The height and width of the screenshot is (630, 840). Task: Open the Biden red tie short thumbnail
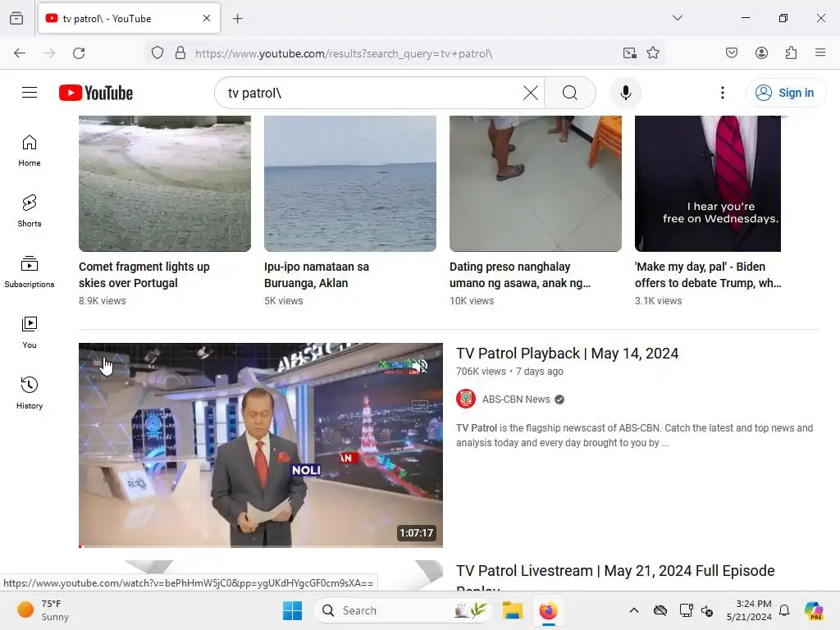click(708, 184)
